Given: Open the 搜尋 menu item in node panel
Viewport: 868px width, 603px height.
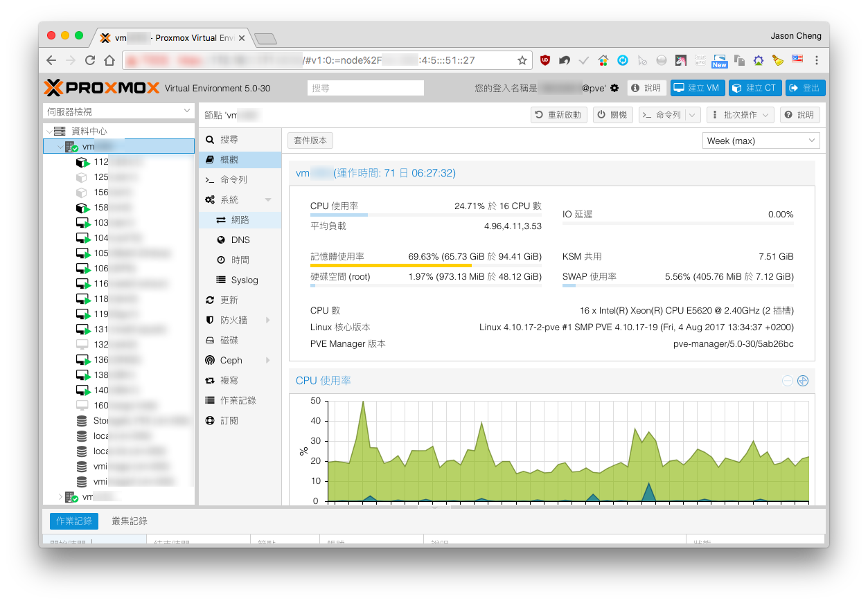Looking at the screenshot, I should (x=240, y=140).
